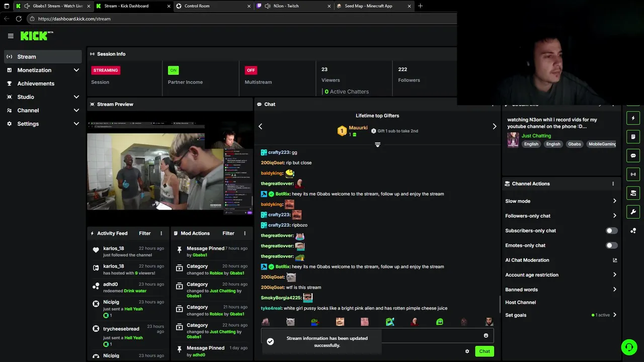
Task: Click the green Chat send button
Action: tap(485, 351)
